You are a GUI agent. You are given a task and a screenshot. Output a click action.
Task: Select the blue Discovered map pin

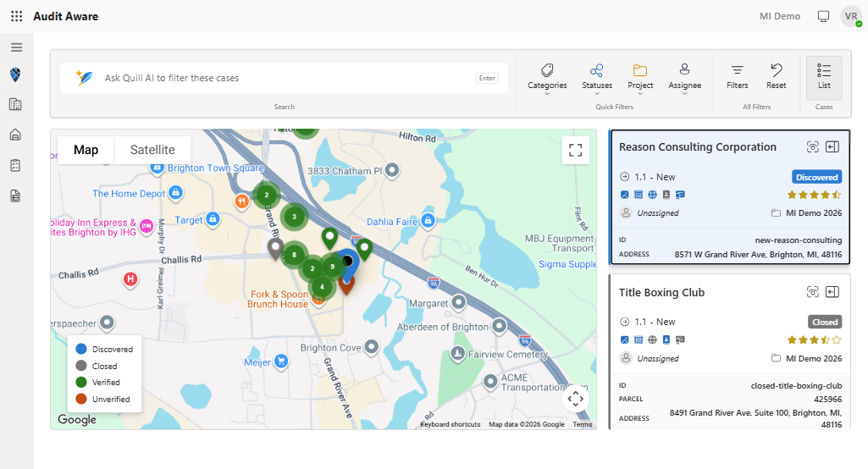tap(348, 265)
